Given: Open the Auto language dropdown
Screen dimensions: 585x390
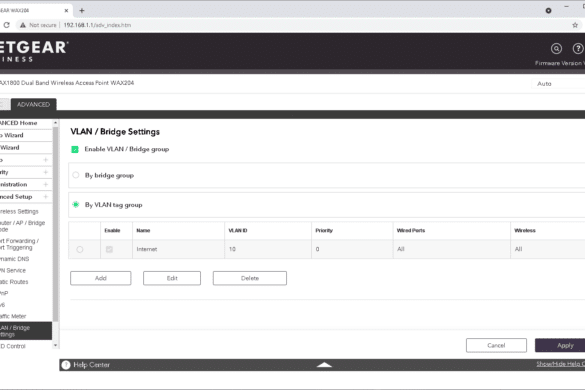Looking at the screenshot, I should coord(558,84).
